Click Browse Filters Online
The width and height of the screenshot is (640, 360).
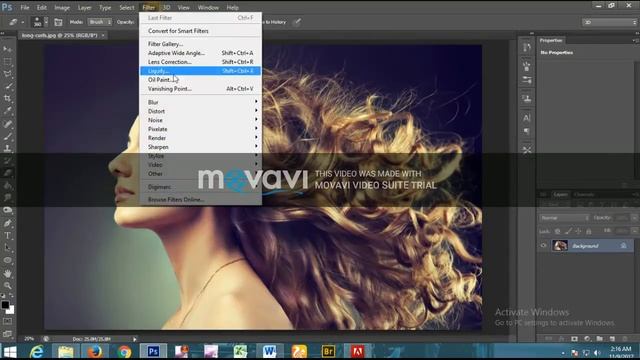(200, 200)
